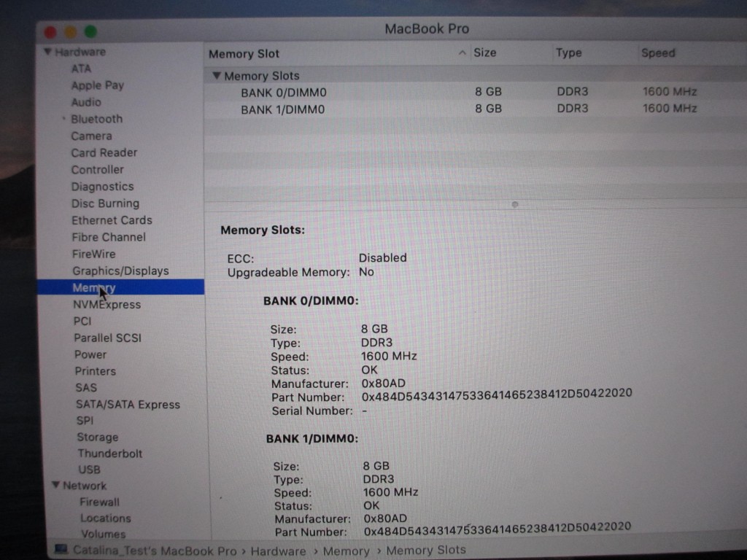
Task: Select SAS in the sidebar
Action: pos(86,388)
